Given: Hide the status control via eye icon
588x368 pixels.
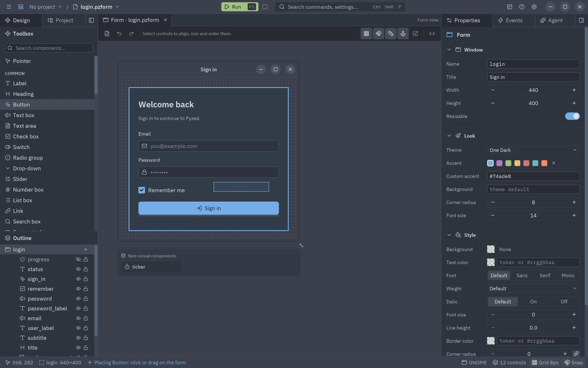Looking at the screenshot, I should click(x=78, y=269).
